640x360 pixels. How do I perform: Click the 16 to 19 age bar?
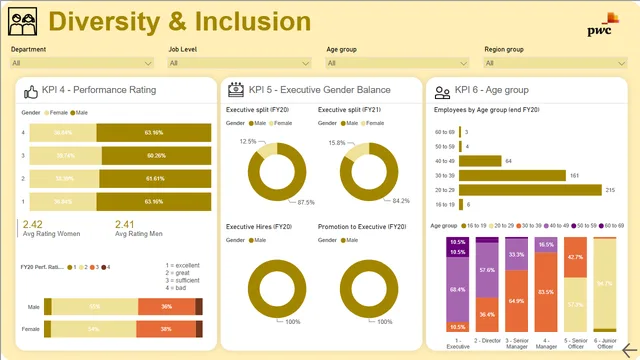461,204
